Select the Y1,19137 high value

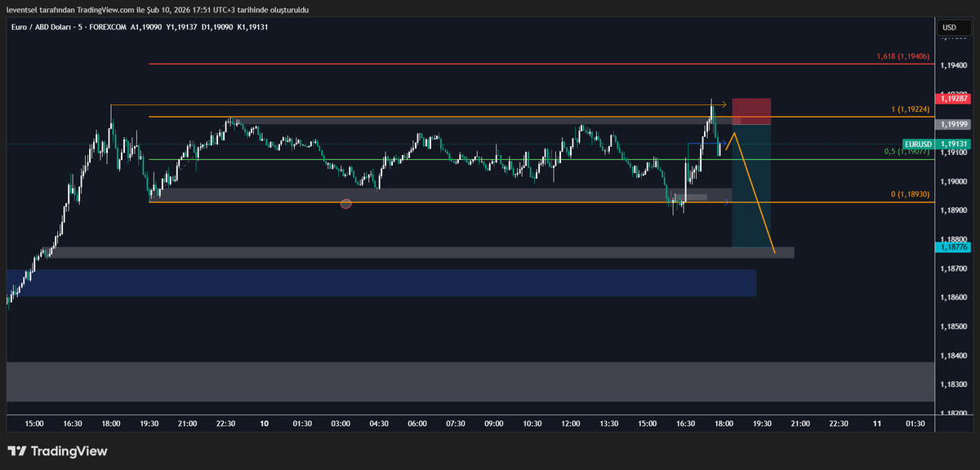[x=181, y=27]
